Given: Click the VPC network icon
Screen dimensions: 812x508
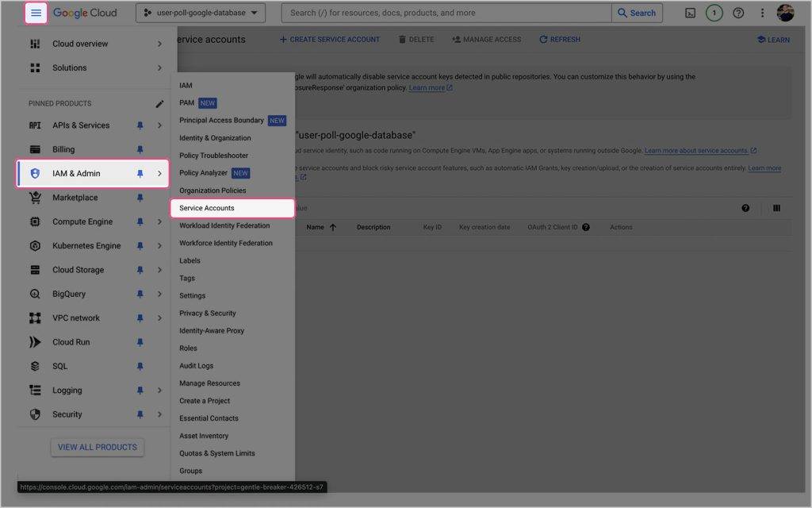Looking at the screenshot, I should pyautogui.click(x=35, y=318).
